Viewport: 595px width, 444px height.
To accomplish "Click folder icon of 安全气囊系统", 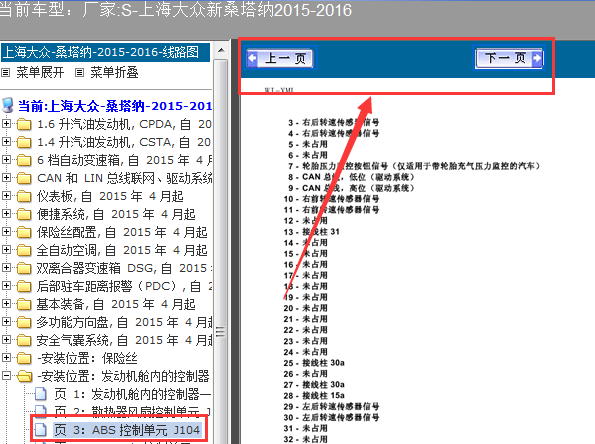I will (24, 340).
